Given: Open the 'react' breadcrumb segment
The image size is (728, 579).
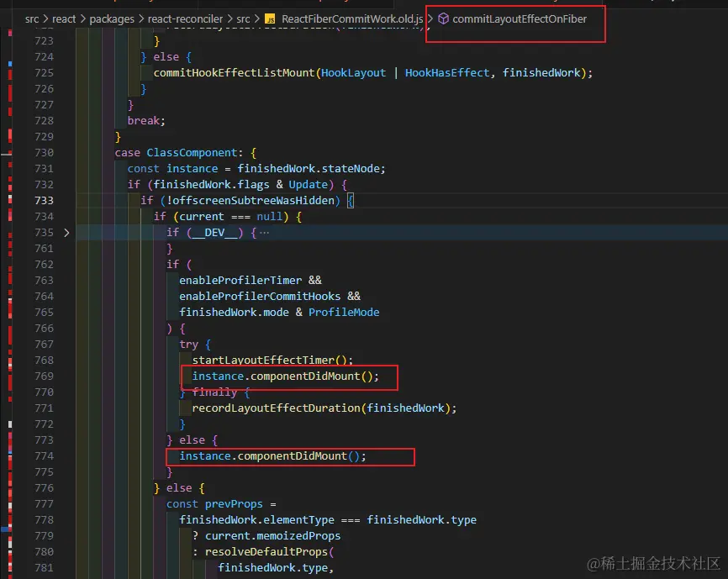Looking at the screenshot, I should click(x=64, y=19).
